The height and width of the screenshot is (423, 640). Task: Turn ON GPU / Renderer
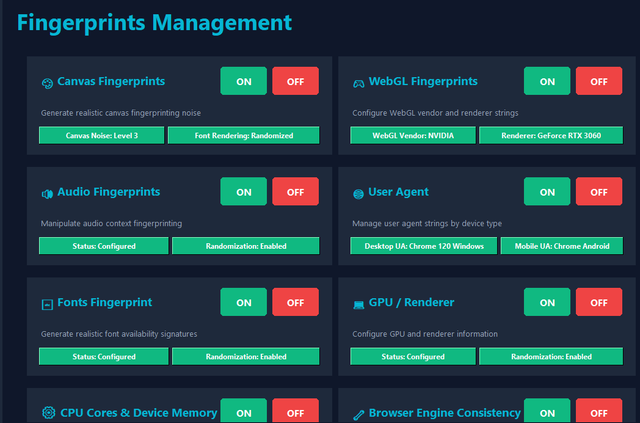coord(547,302)
